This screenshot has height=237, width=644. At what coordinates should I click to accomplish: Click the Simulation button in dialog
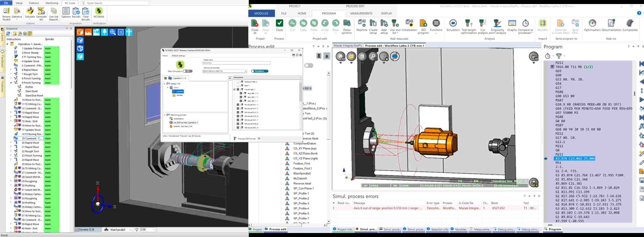pos(260,71)
